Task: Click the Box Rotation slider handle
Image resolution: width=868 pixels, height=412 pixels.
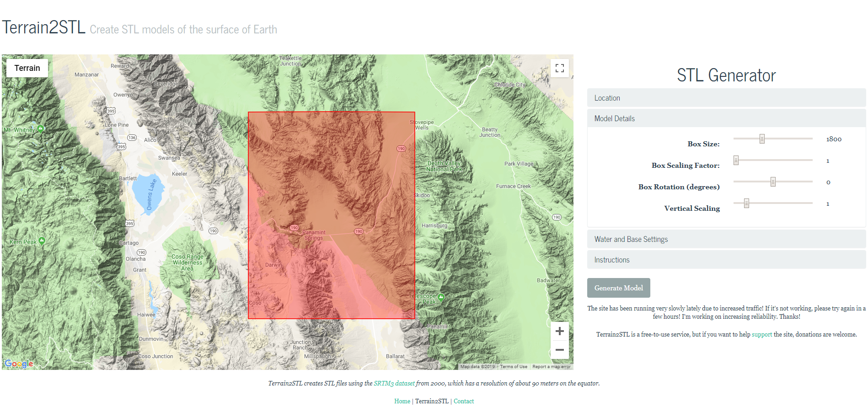Action: (773, 182)
